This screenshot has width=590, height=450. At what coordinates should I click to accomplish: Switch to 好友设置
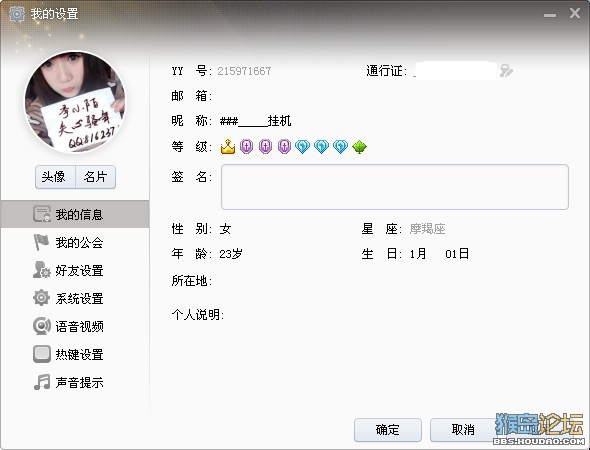[75, 270]
